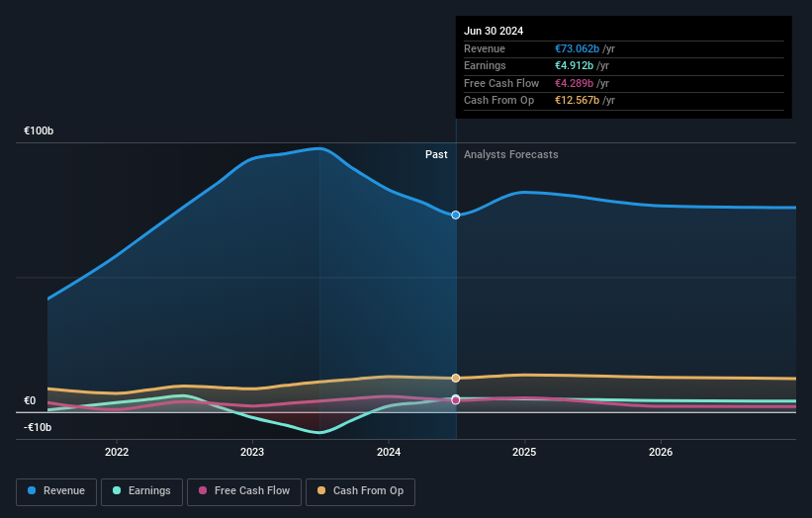
Task: Click the Revenue row label in tooltip
Action: coord(485,48)
